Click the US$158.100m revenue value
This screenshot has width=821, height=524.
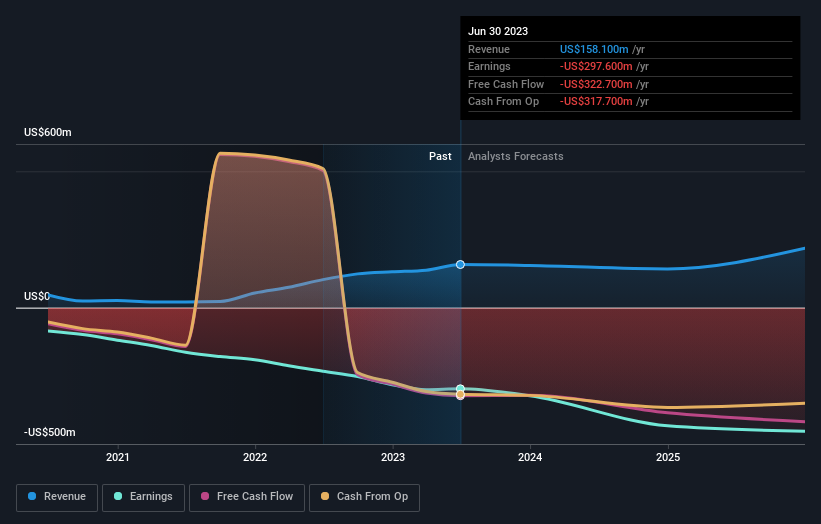click(x=594, y=49)
